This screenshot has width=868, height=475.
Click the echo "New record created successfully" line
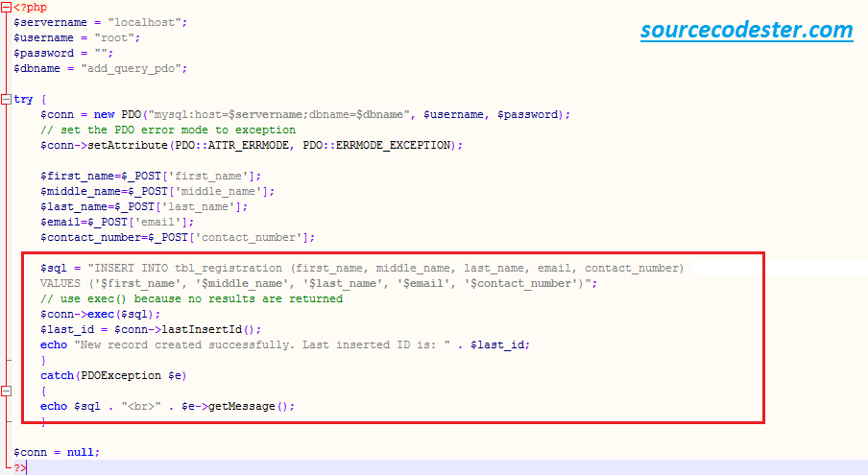pyautogui.click(x=285, y=345)
